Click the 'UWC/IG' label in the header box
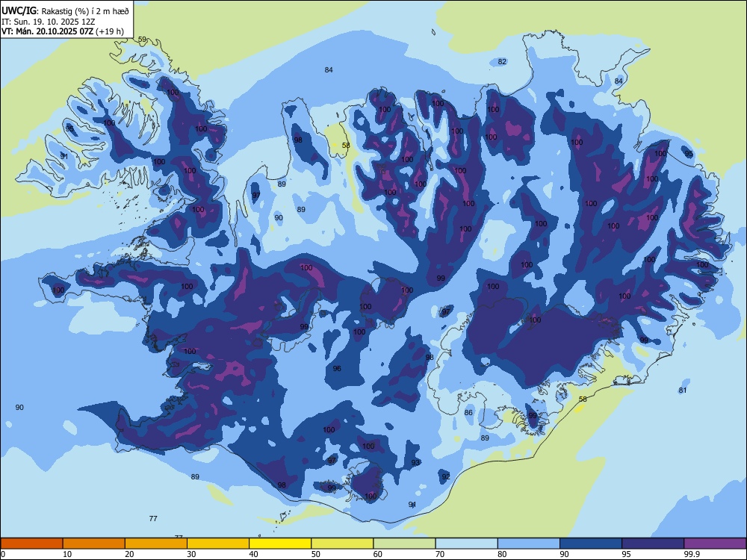The height and width of the screenshot is (560, 747). tap(19, 10)
